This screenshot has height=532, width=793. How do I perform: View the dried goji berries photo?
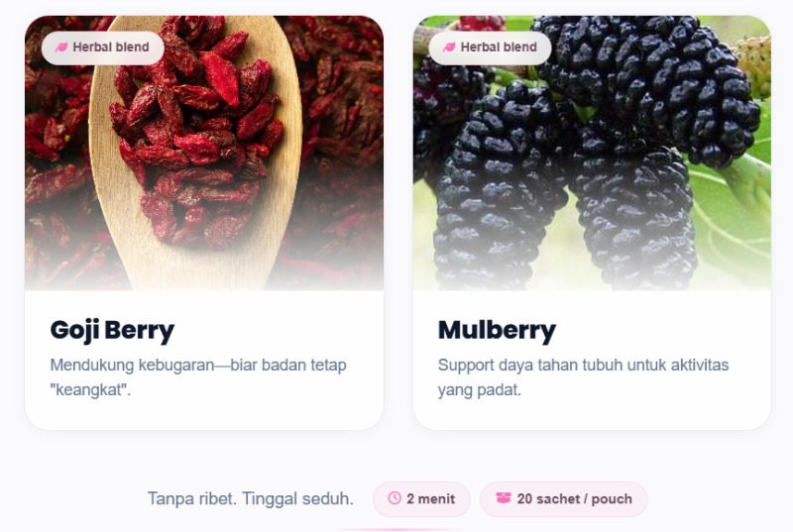204,154
